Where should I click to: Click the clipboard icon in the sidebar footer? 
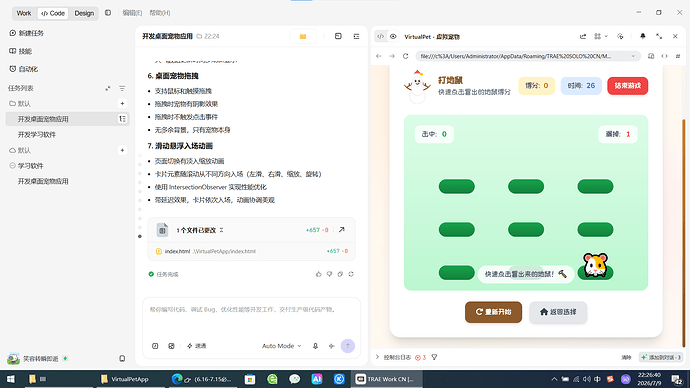point(122,359)
